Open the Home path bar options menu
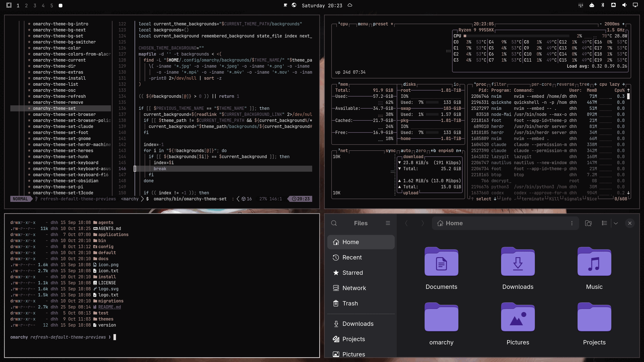644x362 pixels. tap(572, 223)
